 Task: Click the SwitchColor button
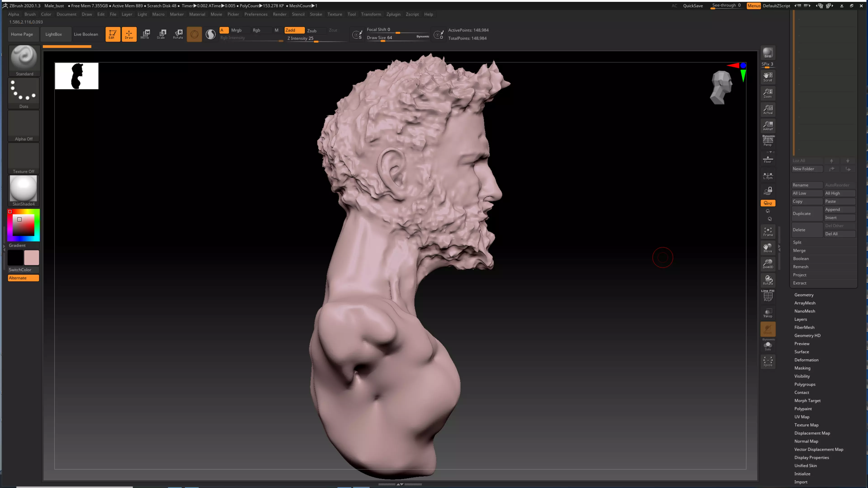coord(23,270)
